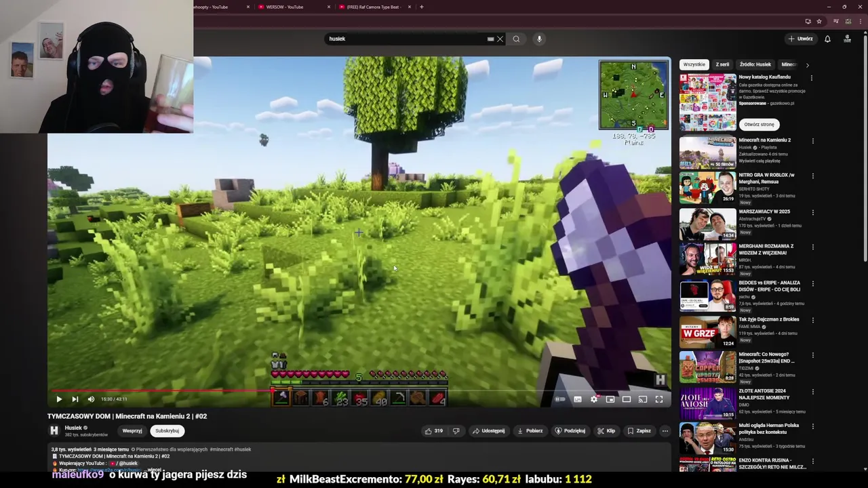
Task: Like the video with 319 likes
Action: pyautogui.click(x=434, y=430)
